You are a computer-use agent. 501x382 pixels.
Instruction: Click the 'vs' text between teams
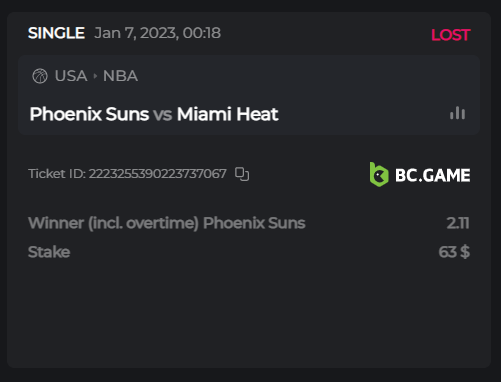click(x=163, y=115)
